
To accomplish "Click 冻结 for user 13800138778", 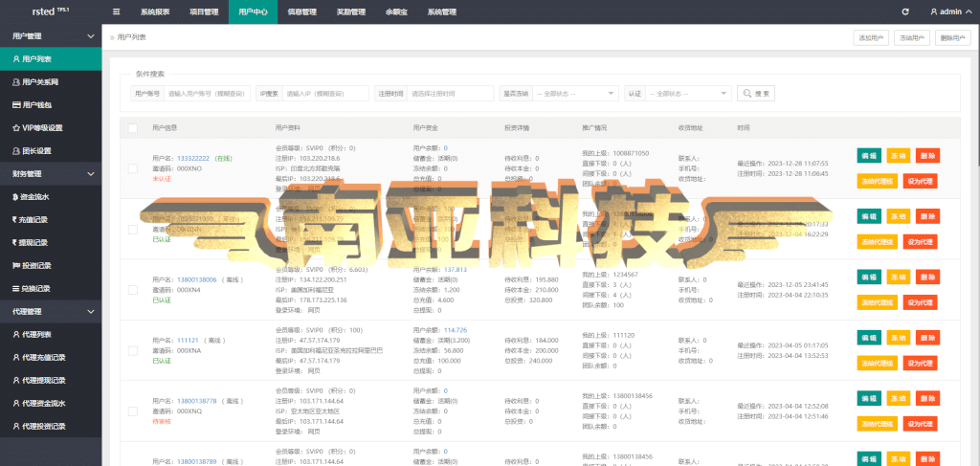I will point(898,398).
